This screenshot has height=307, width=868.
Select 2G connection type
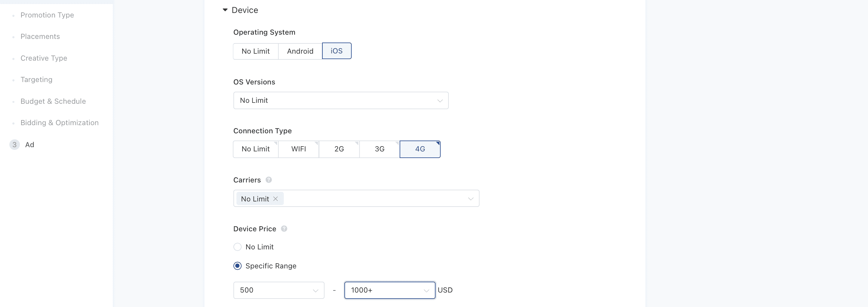[339, 149]
